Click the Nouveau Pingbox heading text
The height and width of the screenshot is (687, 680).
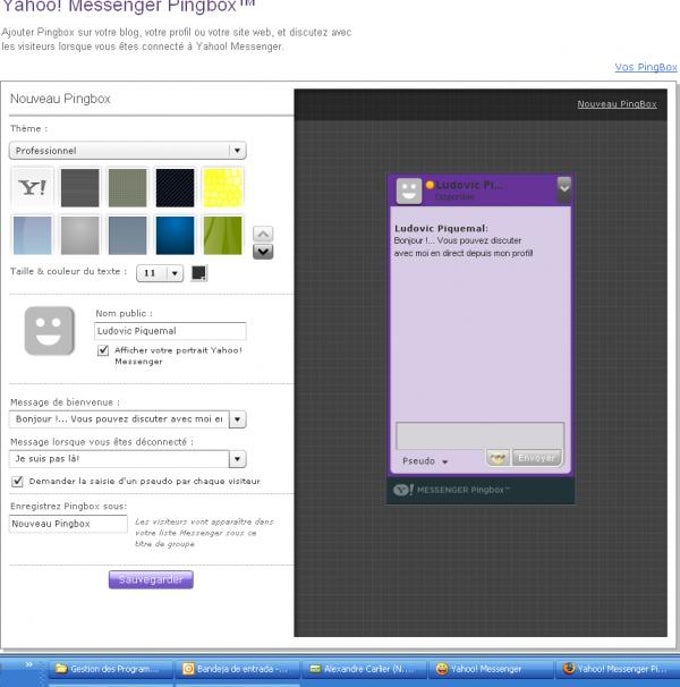(x=60, y=99)
